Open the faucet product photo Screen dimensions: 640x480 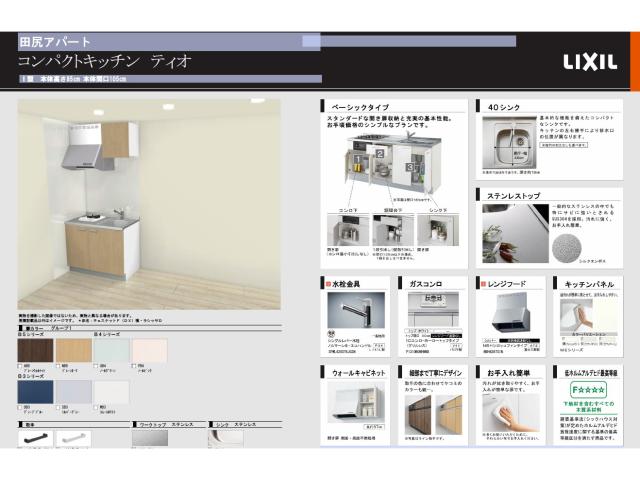[x=356, y=310]
